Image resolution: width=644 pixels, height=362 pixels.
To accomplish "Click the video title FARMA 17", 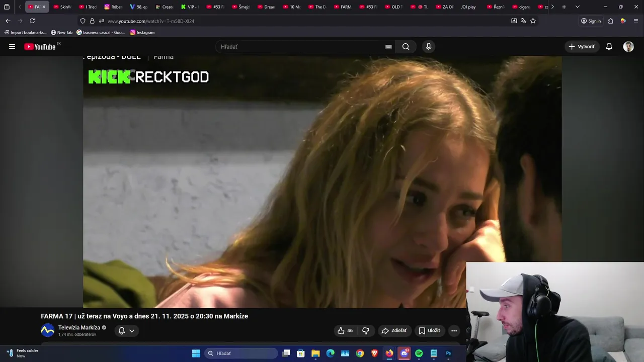I will coord(144,316).
